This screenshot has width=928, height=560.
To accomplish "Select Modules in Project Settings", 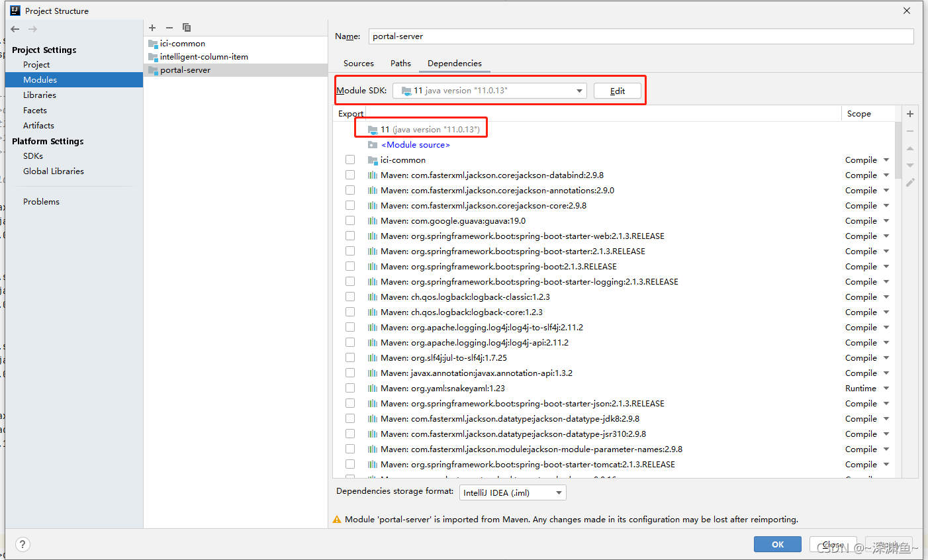I will (x=74, y=80).
